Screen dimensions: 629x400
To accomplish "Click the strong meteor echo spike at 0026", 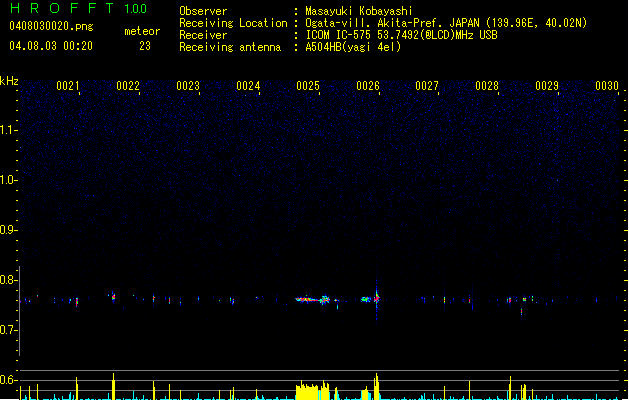I will [x=376, y=298].
